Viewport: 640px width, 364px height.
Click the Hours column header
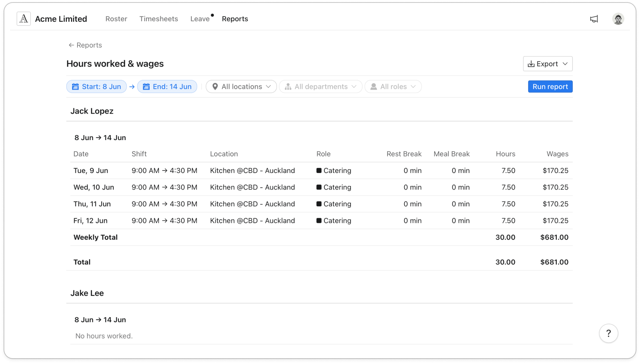coord(505,154)
